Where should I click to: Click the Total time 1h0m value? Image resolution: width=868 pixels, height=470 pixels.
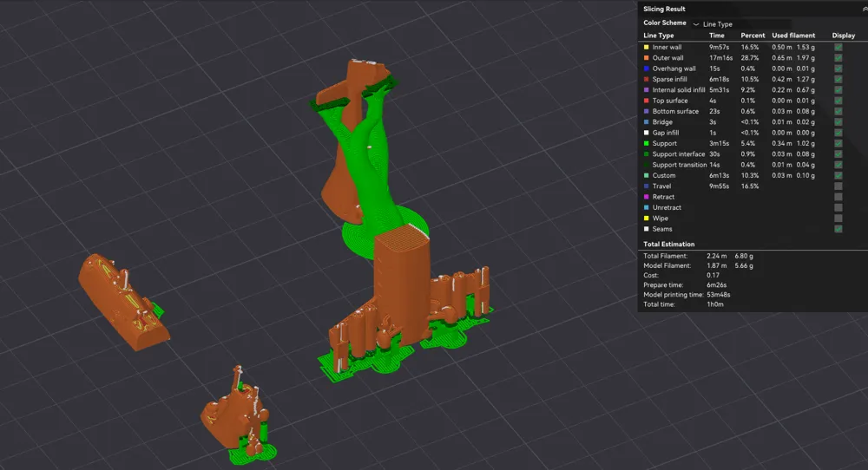714,304
